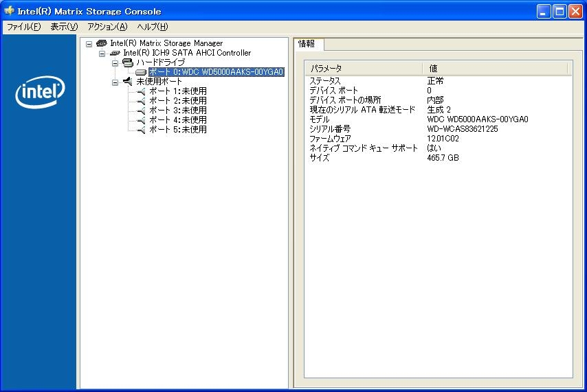Viewport: 587px width, 392px height.
Task: Select the ポート 3:未使用 tree item
Action: point(178,111)
